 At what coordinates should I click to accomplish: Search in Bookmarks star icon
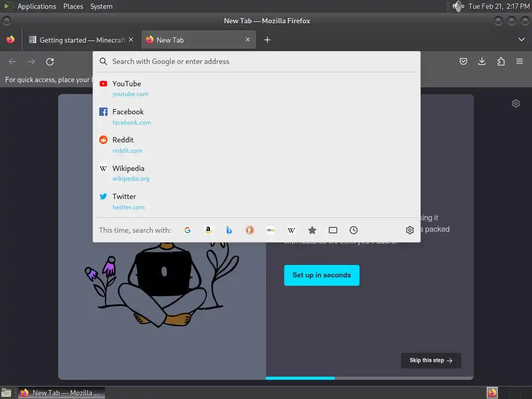pyautogui.click(x=312, y=230)
